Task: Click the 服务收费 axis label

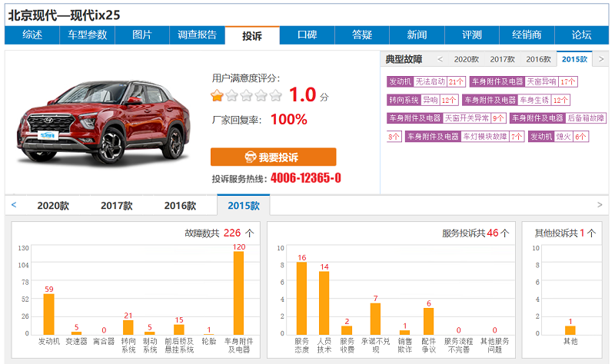Action: (x=347, y=346)
